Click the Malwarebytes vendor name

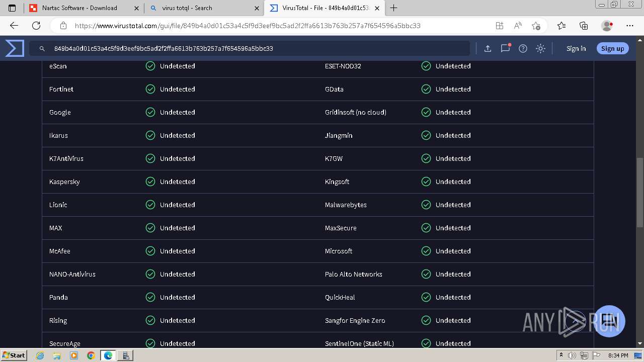tap(346, 205)
